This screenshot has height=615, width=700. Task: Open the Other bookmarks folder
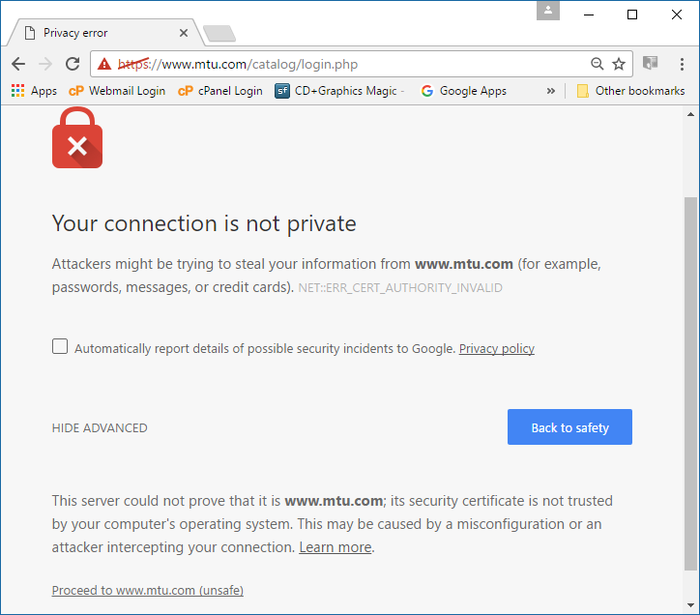click(630, 91)
